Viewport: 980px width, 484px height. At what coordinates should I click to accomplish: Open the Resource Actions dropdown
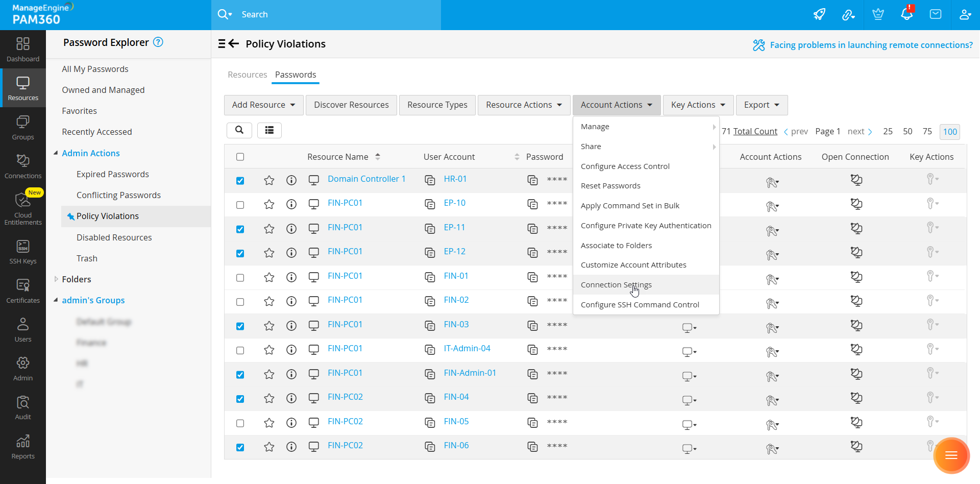[x=524, y=105]
